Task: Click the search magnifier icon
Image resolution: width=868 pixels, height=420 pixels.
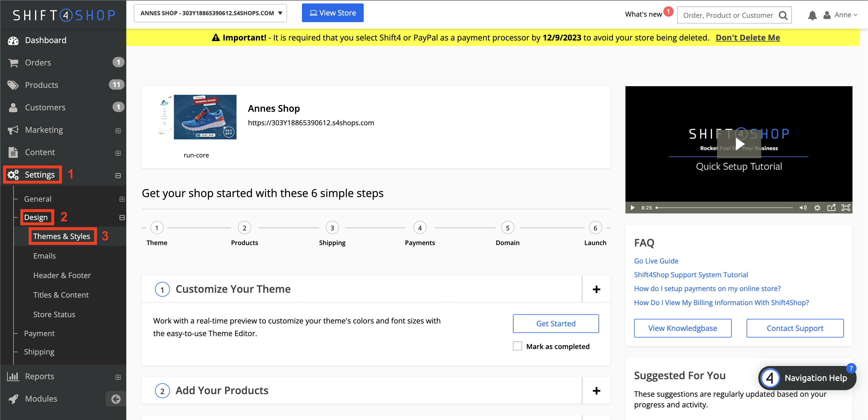Action: coord(783,15)
